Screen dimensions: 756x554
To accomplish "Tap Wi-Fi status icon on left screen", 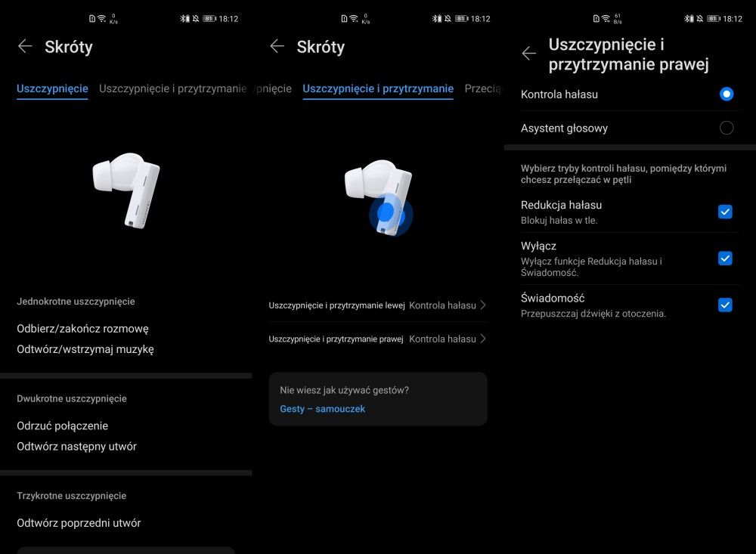I will (x=102, y=18).
